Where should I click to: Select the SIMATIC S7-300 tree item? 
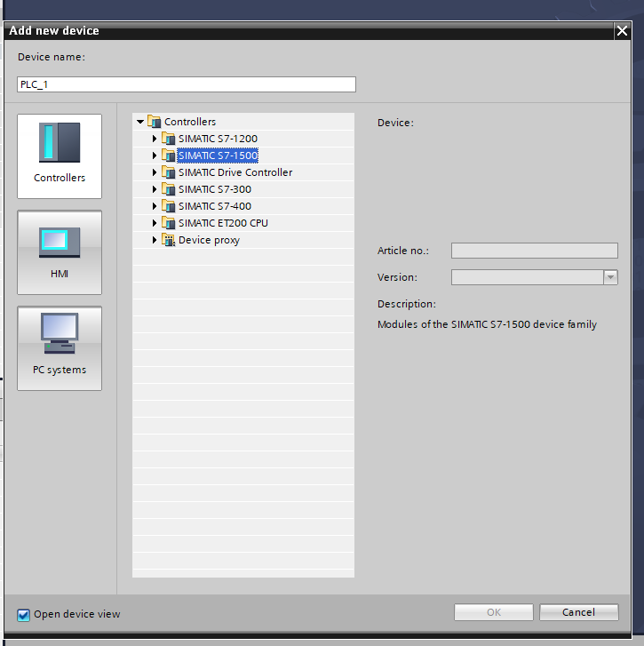[215, 189]
